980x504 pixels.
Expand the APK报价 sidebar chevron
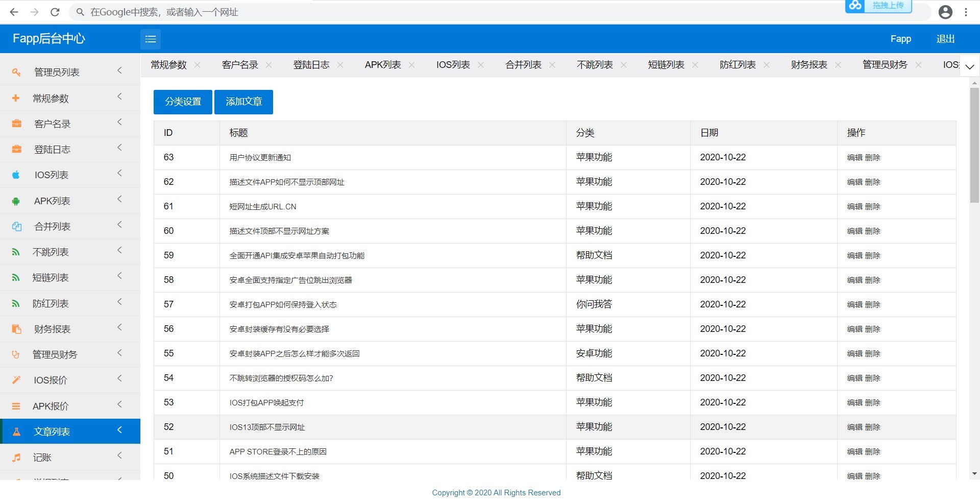point(119,404)
